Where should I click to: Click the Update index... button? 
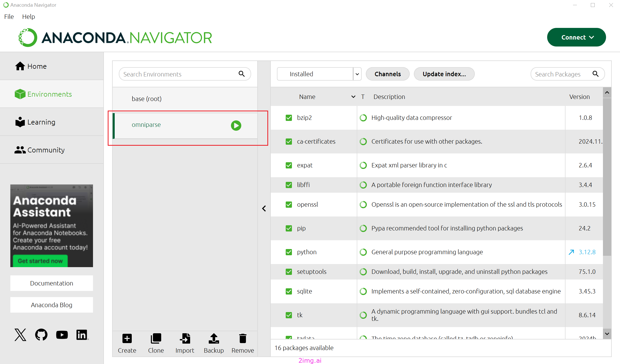[444, 74]
